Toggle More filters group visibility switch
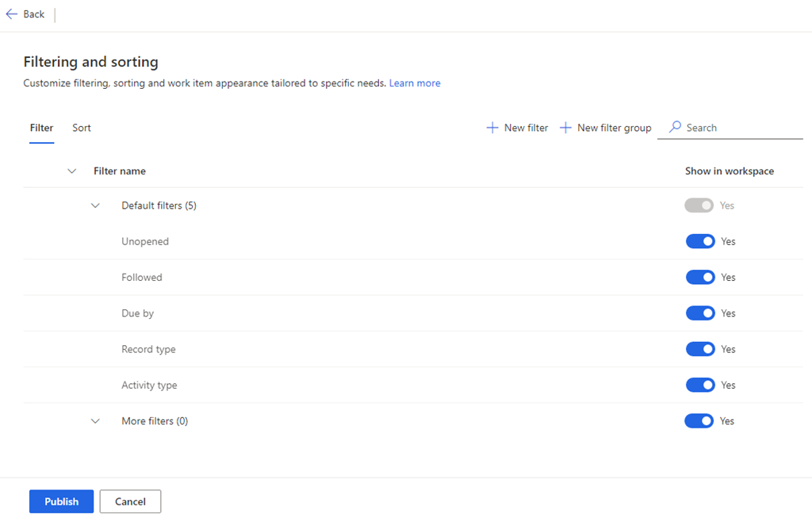The image size is (812, 522). click(x=699, y=421)
